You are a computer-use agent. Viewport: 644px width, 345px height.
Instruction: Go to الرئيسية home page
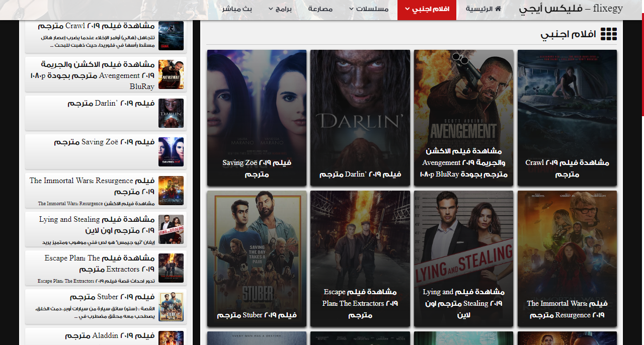click(483, 9)
